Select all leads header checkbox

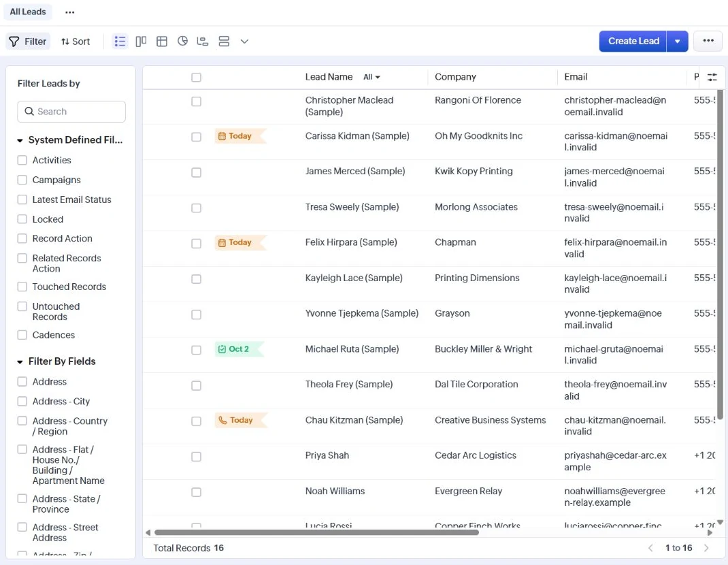(x=197, y=77)
